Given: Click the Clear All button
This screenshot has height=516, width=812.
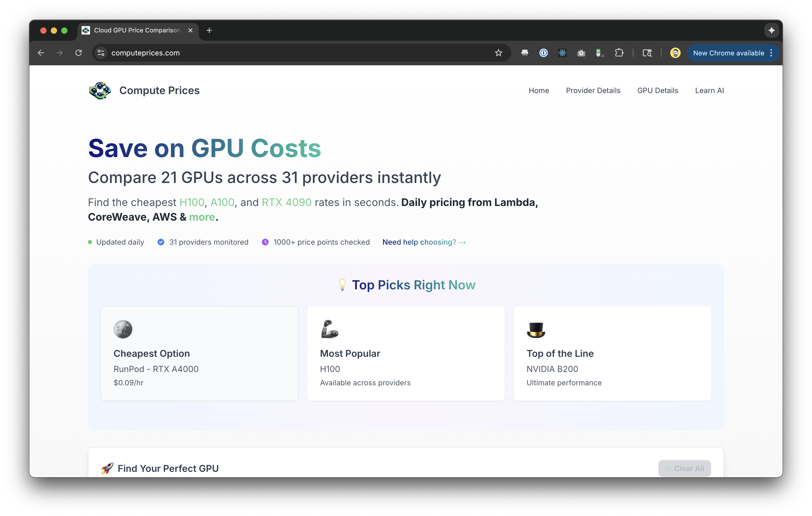Looking at the screenshot, I should click(x=685, y=468).
